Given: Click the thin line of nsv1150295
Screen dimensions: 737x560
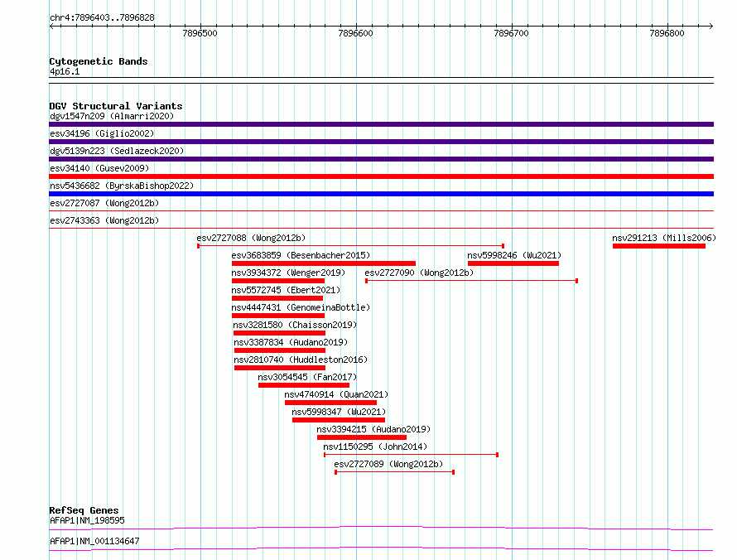Looking at the screenshot, I should [411, 455].
